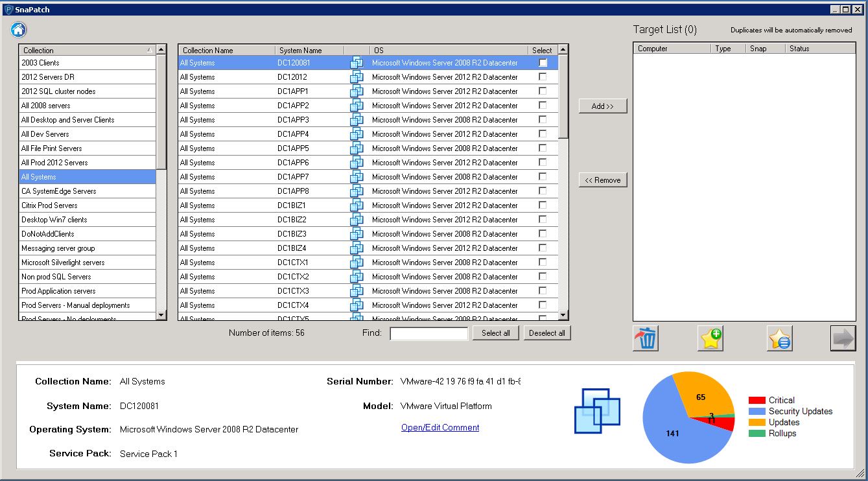Screen dimensions: 868x481
Task: Select the Desktop Win7 clients collection
Action: (88, 220)
